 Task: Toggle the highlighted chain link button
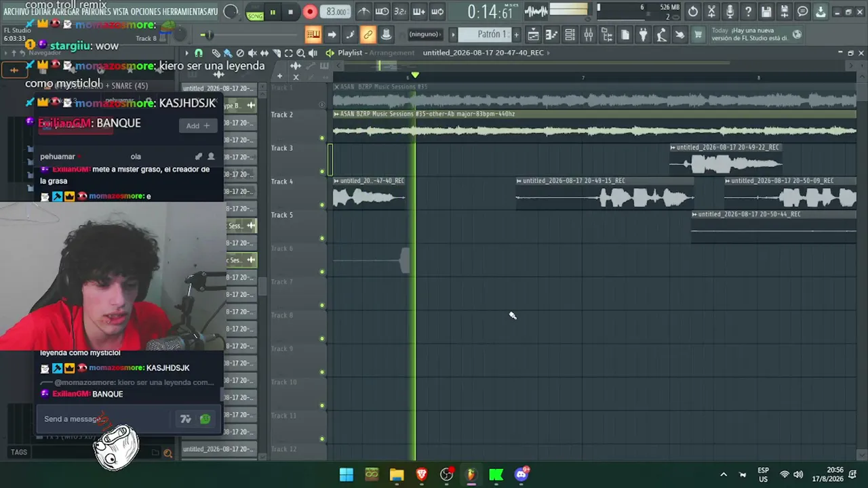point(368,35)
